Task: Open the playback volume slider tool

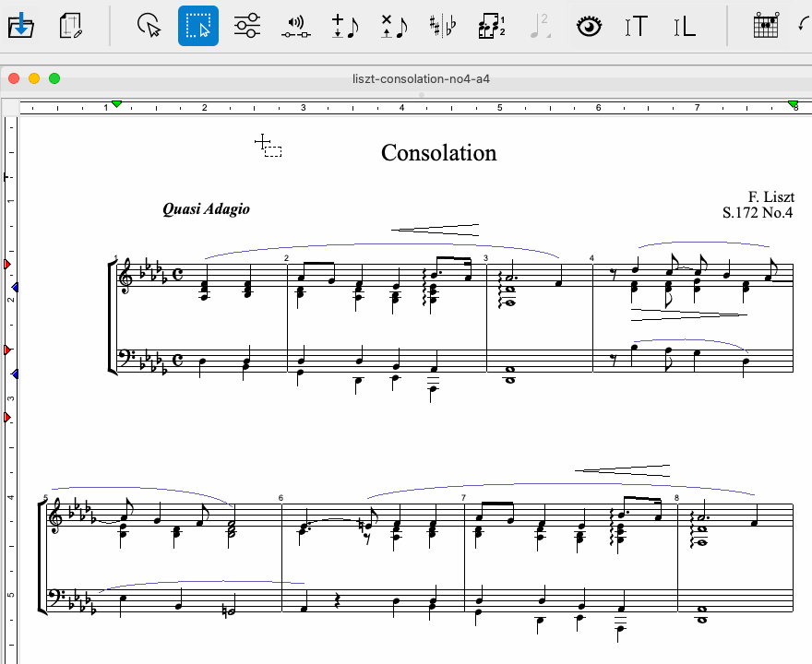Action: tap(296, 28)
